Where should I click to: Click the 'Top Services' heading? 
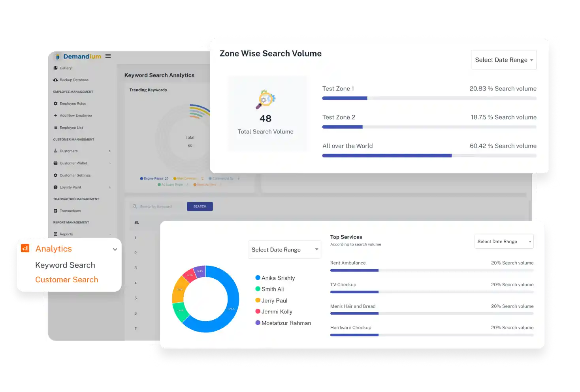[x=346, y=237]
